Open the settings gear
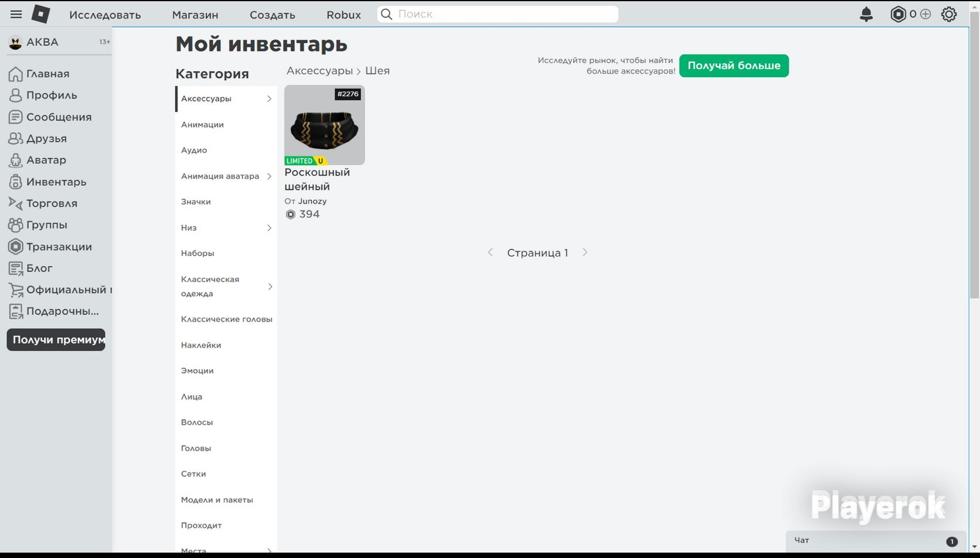Image resolution: width=980 pixels, height=558 pixels. (x=949, y=14)
